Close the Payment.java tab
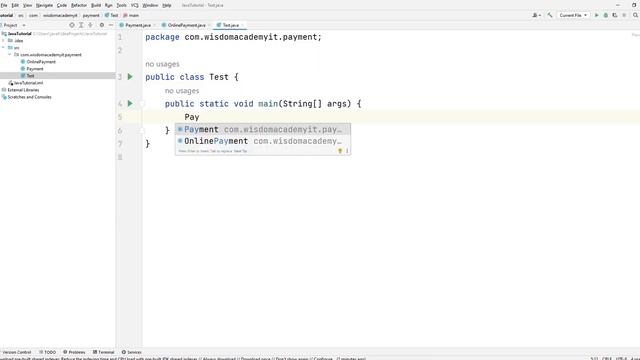The image size is (640, 360). pyautogui.click(x=154, y=25)
